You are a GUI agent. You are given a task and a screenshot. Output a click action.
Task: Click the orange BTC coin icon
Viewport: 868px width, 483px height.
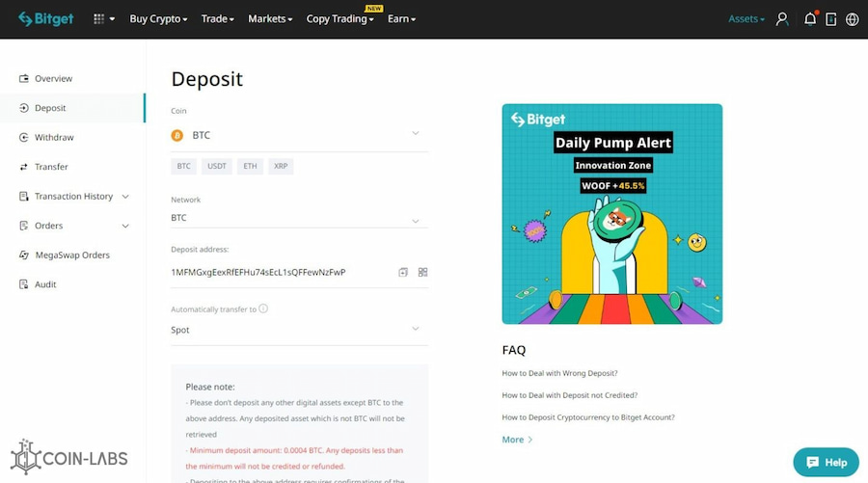tap(177, 136)
